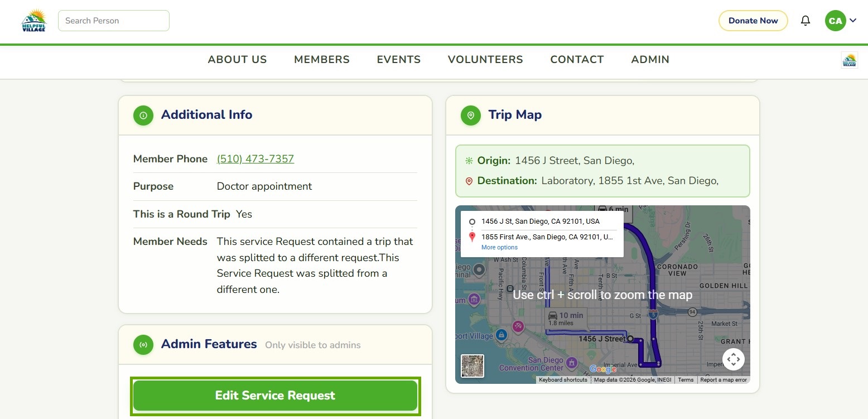Open the ABOUT US menu
Image resolution: width=868 pixels, height=419 pixels.
(238, 60)
